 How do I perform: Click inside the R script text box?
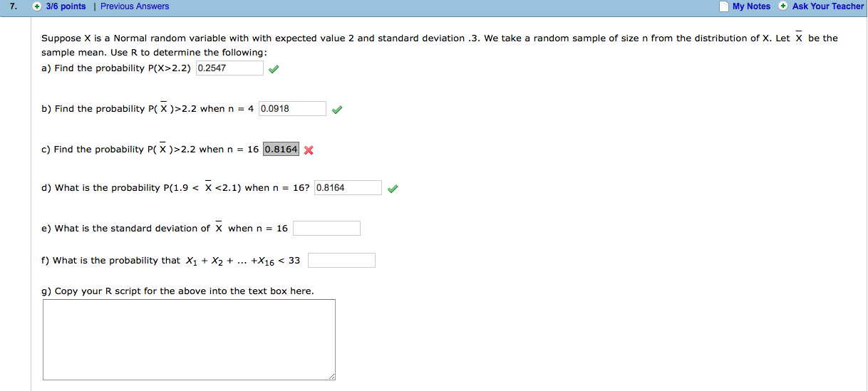189,340
